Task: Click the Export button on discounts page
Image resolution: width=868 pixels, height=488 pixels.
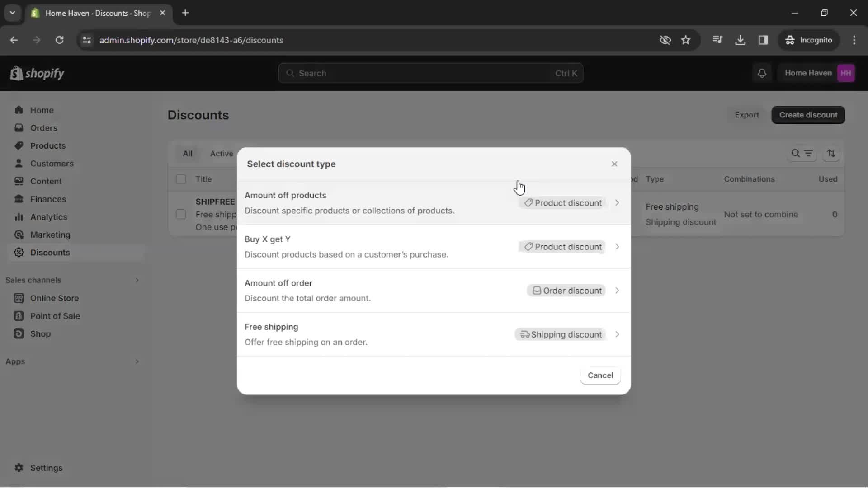Action: [x=747, y=114]
